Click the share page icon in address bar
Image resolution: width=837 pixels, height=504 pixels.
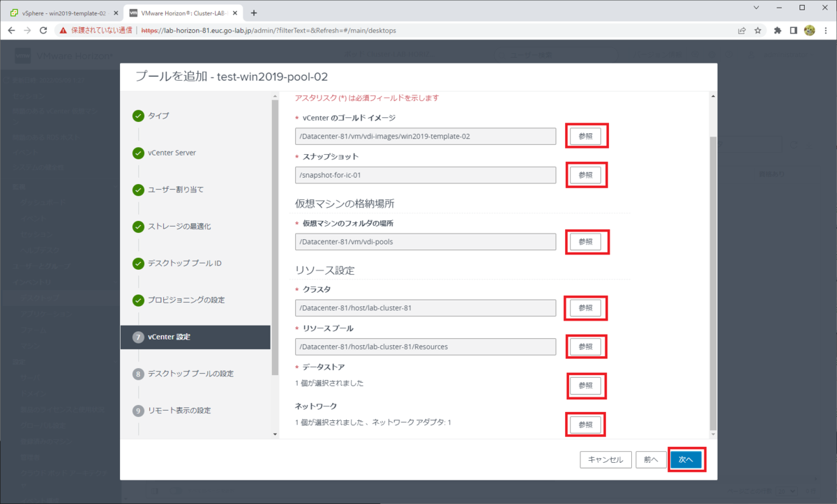pyautogui.click(x=742, y=31)
